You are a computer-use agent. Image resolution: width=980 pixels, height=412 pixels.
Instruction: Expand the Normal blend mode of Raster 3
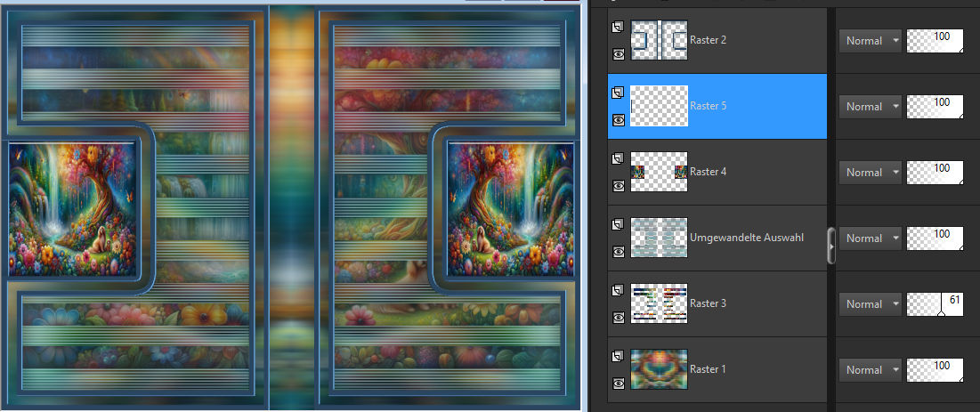[870, 304]
